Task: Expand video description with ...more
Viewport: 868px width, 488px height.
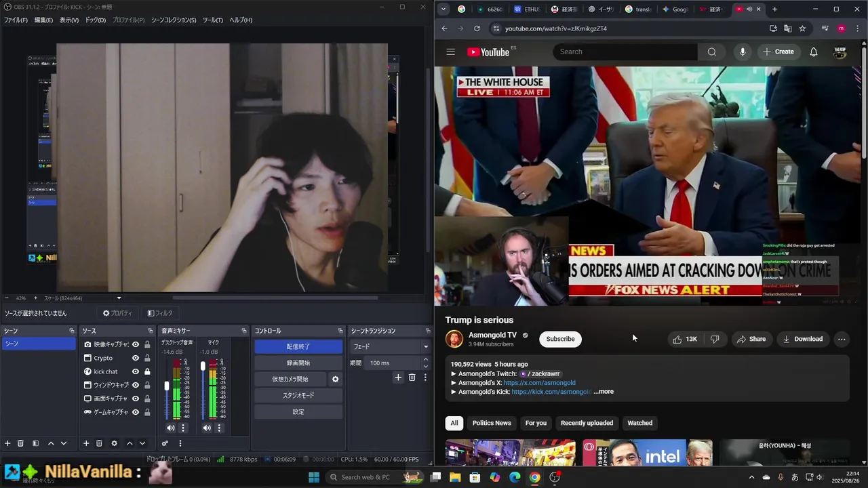Action: [x=604, y=392]
